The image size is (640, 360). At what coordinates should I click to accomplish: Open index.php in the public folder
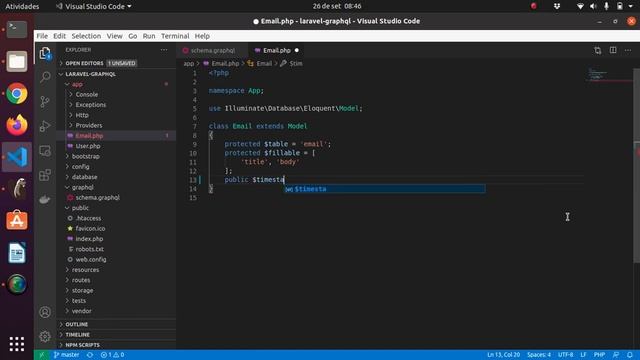[89, 239]
